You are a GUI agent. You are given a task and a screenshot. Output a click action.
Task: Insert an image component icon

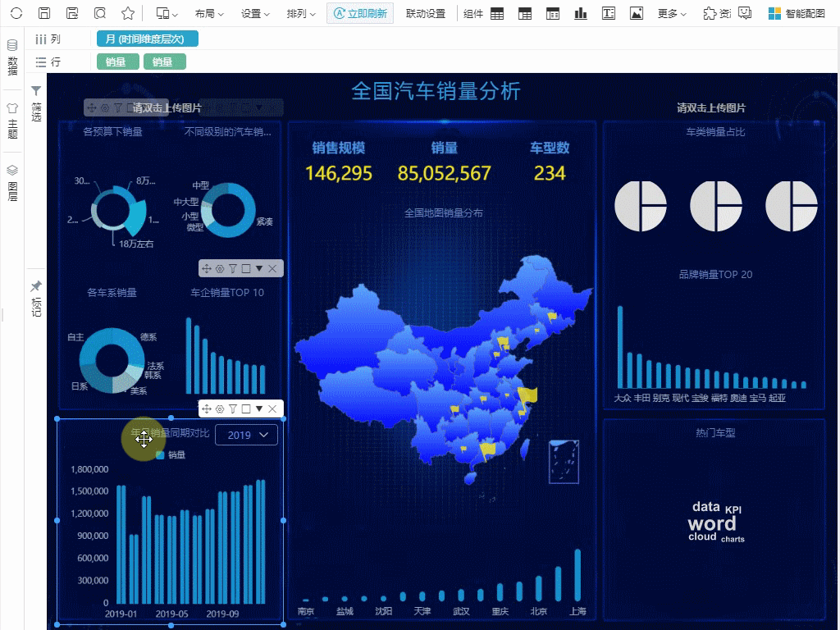[x=637, y=13]
